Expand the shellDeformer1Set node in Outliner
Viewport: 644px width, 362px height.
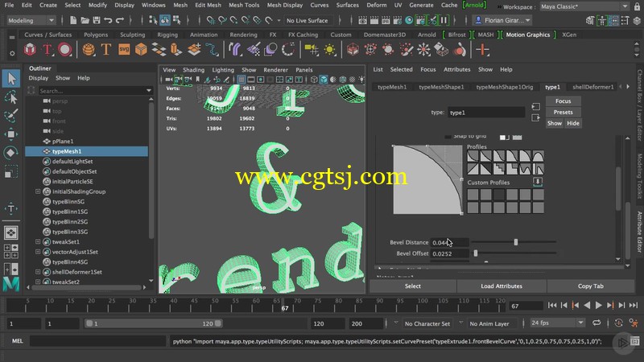tap(38, 272)
